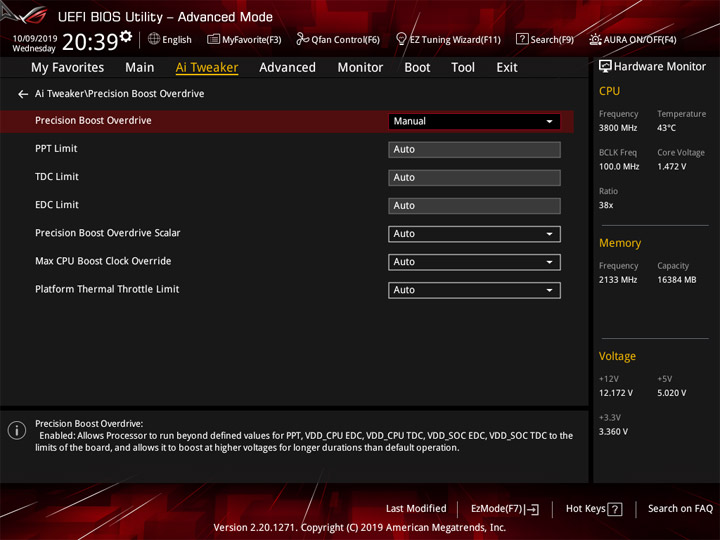This screenshot has height=540, width=720.
Task: Go to the Tool tab
Action: tap(463, 68)
